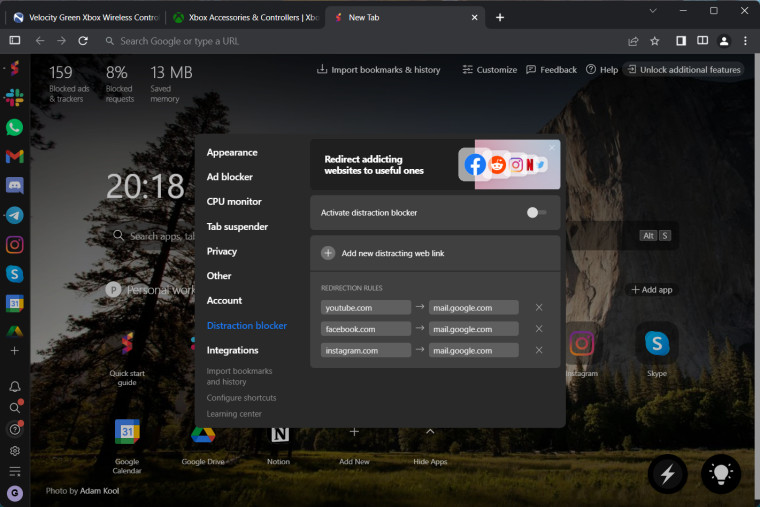The image size is (760, 507).
Task: Open split view icon in toolbar
Action: point(702,41)
